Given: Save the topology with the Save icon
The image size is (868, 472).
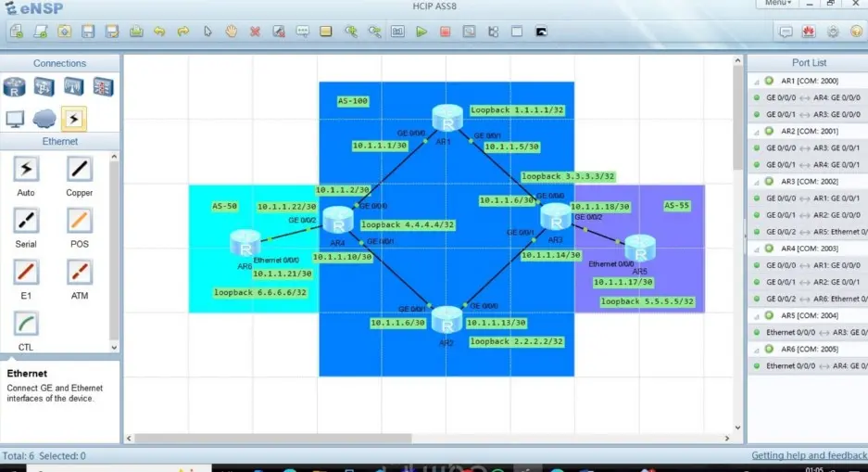Looking at the screenshot, I should (88, 32).
